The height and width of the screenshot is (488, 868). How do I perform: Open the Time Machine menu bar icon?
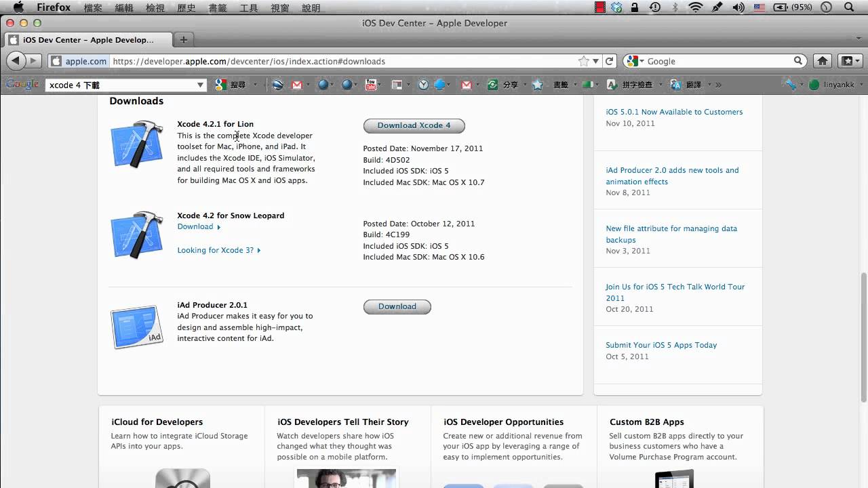pos(654,7)
